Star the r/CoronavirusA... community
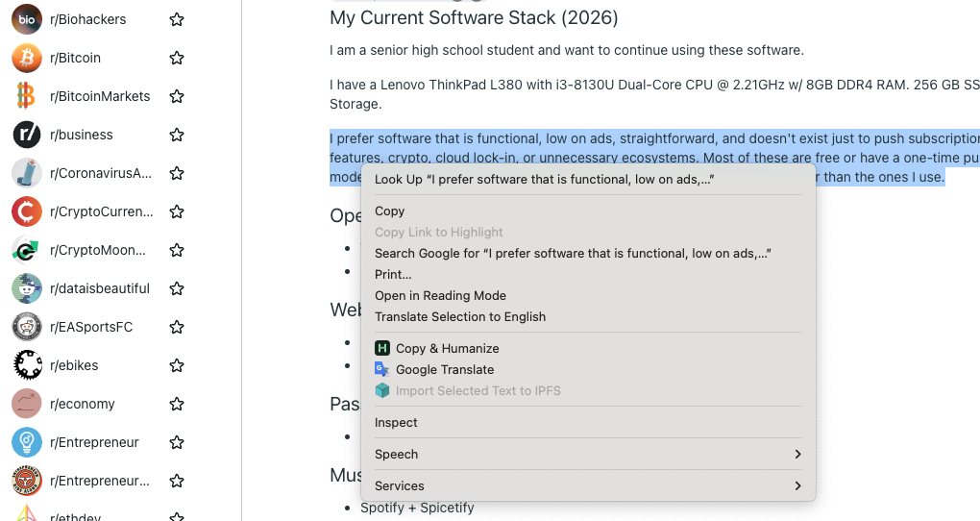 [177, 173]
